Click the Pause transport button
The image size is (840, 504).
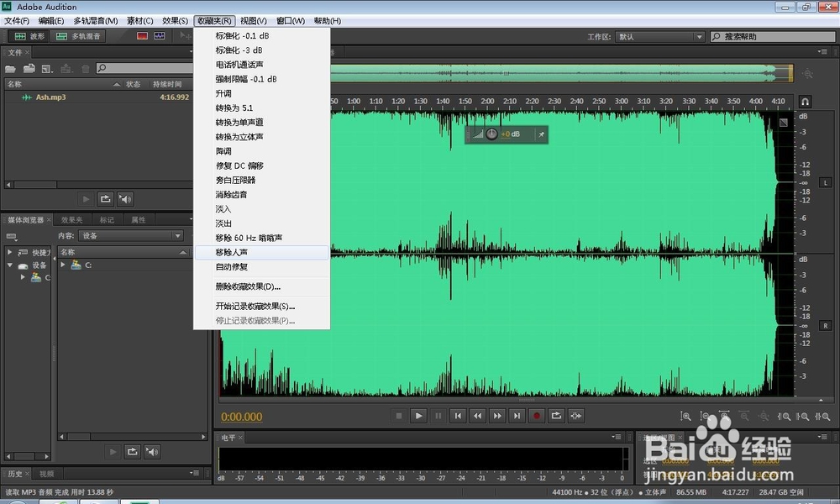(438, 416)
